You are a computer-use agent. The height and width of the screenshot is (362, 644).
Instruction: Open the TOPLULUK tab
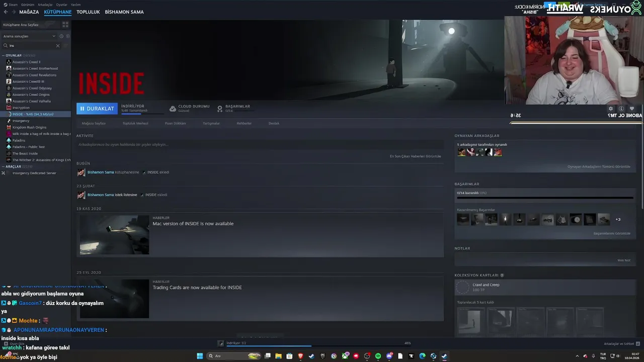[x=88, y=12]
